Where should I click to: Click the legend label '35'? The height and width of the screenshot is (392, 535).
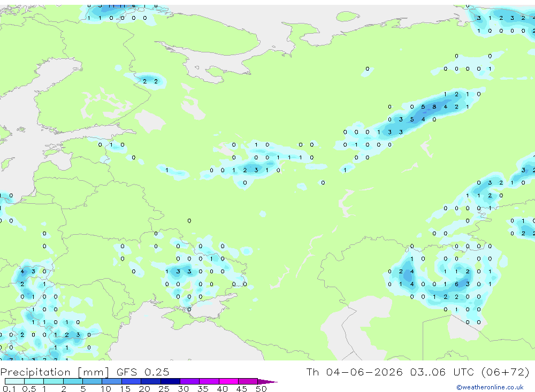point(203,389)
